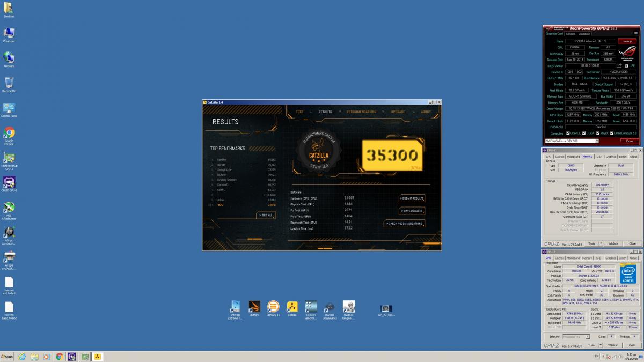Click the GPU name field NVIDIA GeForce GTX 970
Image resolution: width=644 pixels, height=362 pixels.
click(591, 41)
